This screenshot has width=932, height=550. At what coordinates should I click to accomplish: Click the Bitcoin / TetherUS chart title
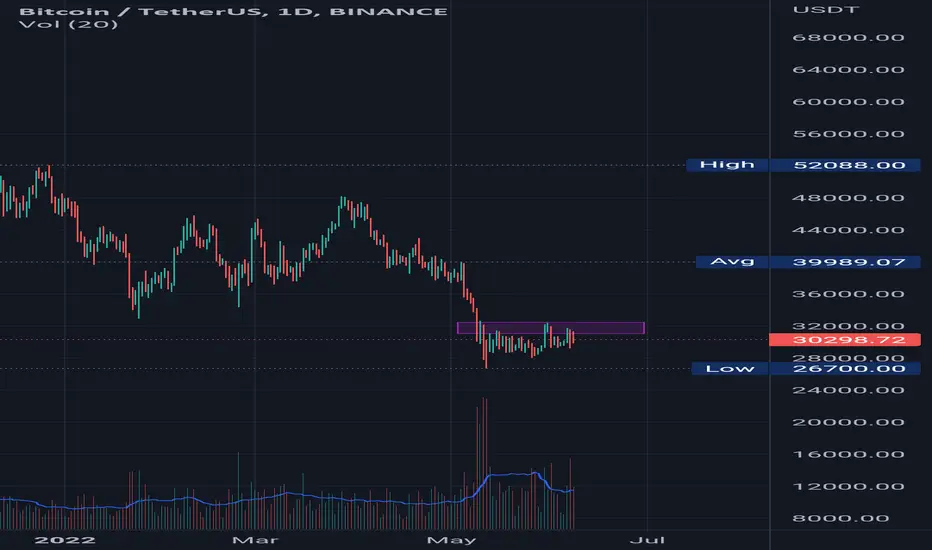[x=233, y=11]
